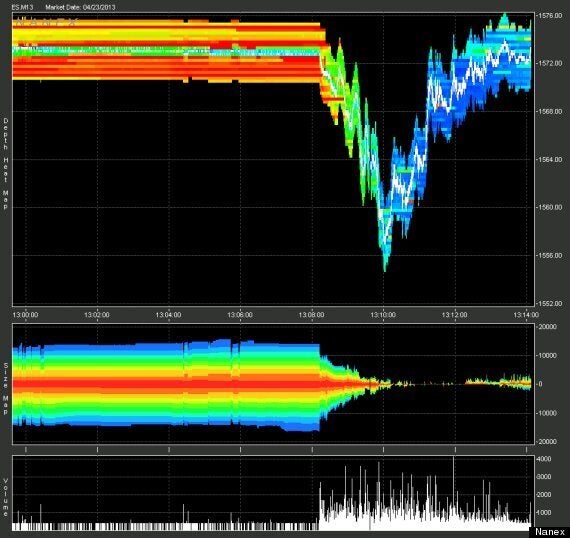Select the 13:04:00 time axis label

point(168,315)
